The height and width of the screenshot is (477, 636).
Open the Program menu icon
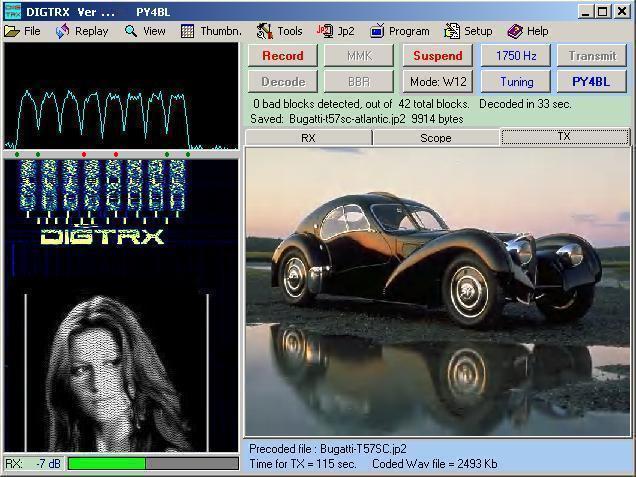378,31
